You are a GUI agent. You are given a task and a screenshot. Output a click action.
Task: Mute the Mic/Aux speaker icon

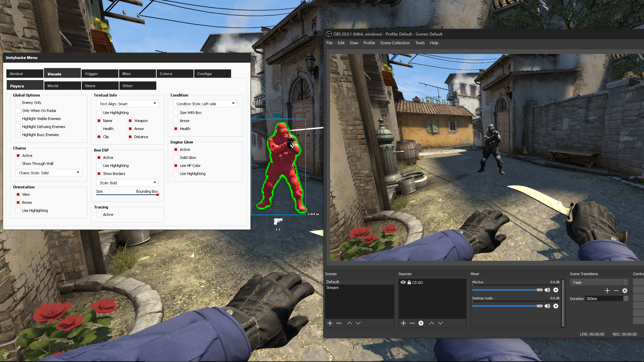pos(547,290)
